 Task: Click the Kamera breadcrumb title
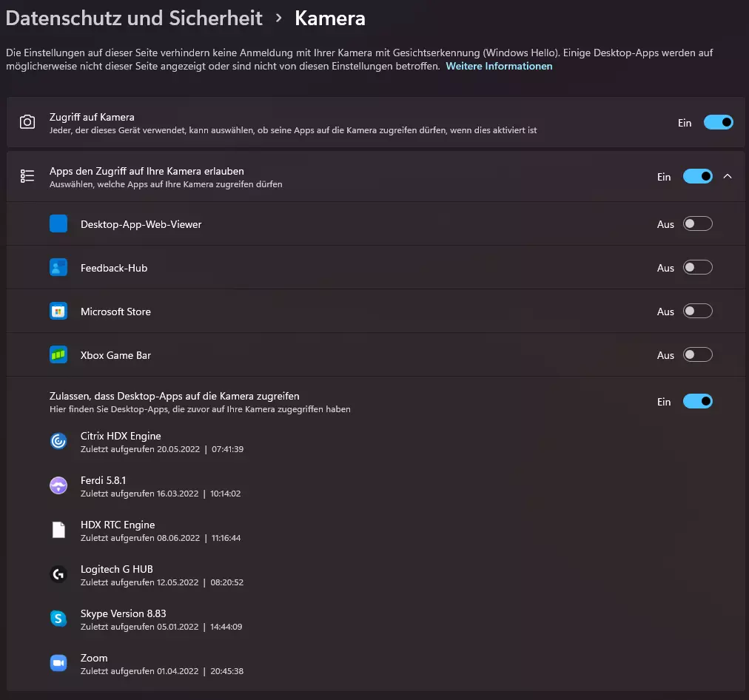pyautogui.click(x=329, y=18)
